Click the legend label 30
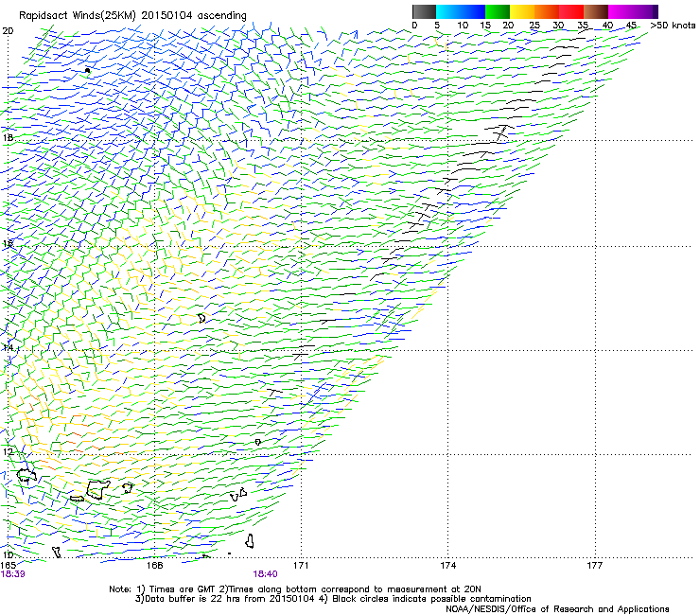The image size is (700, 615). pos(558,26)
